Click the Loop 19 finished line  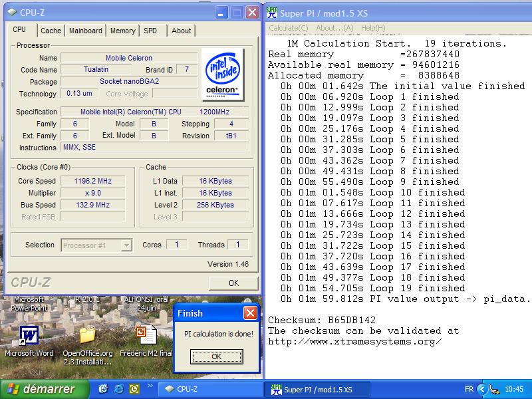pos(372,288)
